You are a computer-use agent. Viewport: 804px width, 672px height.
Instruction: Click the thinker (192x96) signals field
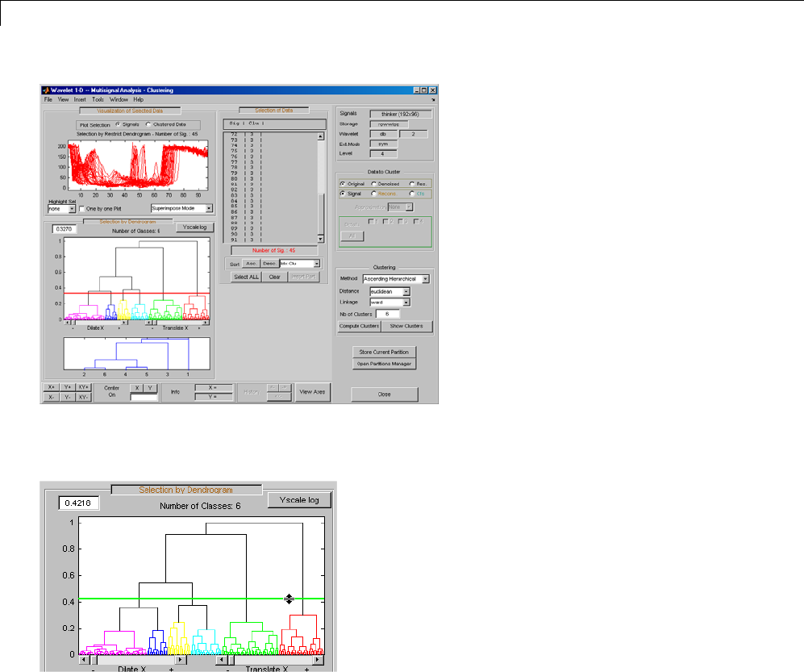[401, 115]
